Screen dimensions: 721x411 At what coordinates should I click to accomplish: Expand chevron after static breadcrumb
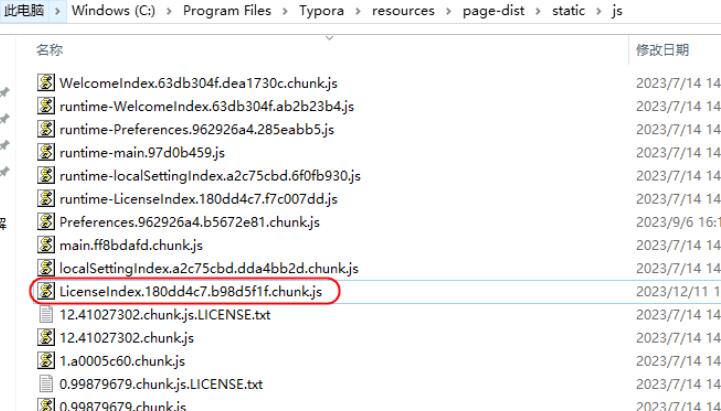click(598, 11)
